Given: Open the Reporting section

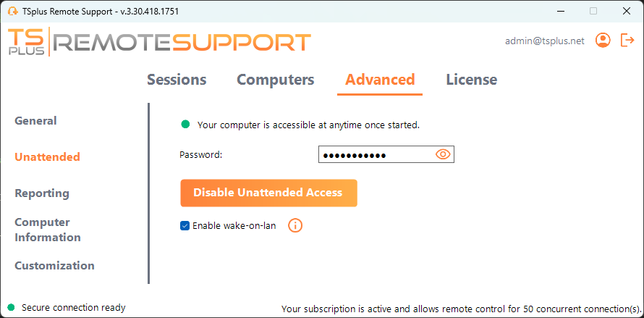Looking at the screenshot, I should (42, 193).
